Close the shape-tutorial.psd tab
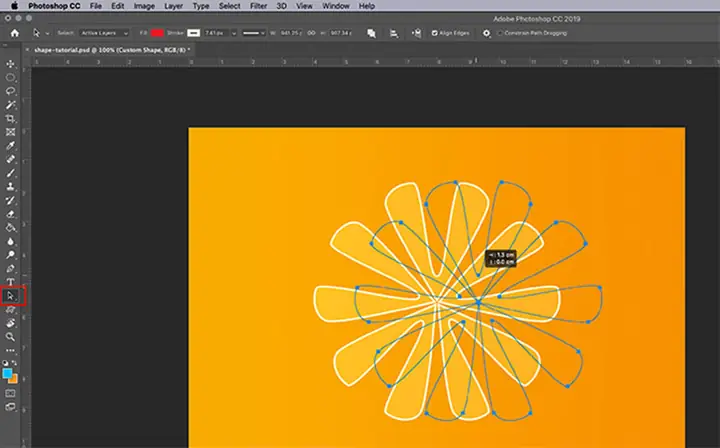This screenshot has height=448, width=720. pos(27,50)
